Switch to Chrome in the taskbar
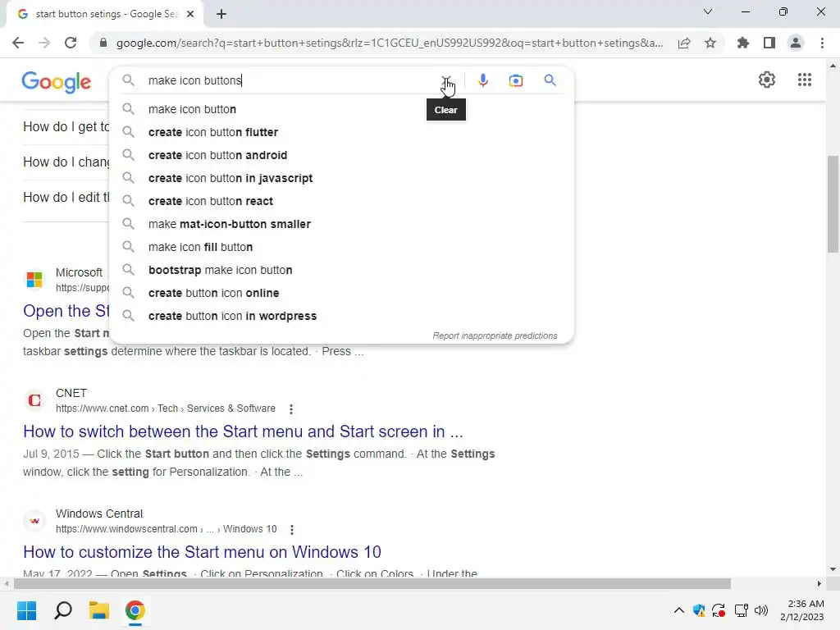 pyautogui.click(x=135, y=610)
